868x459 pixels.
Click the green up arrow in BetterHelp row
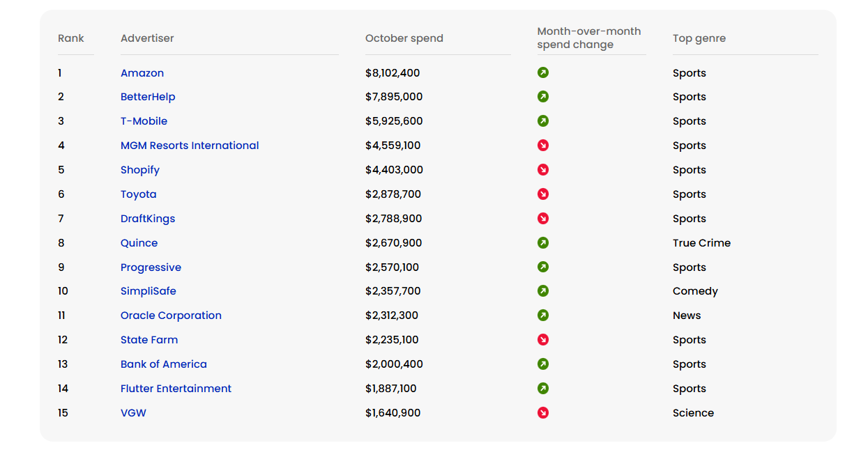[543, 96]
